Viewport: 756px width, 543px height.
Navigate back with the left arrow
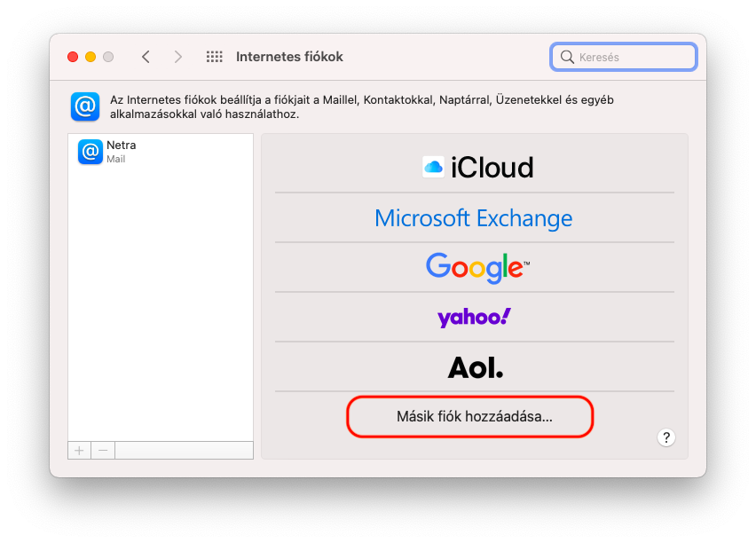tap(146, 56)
